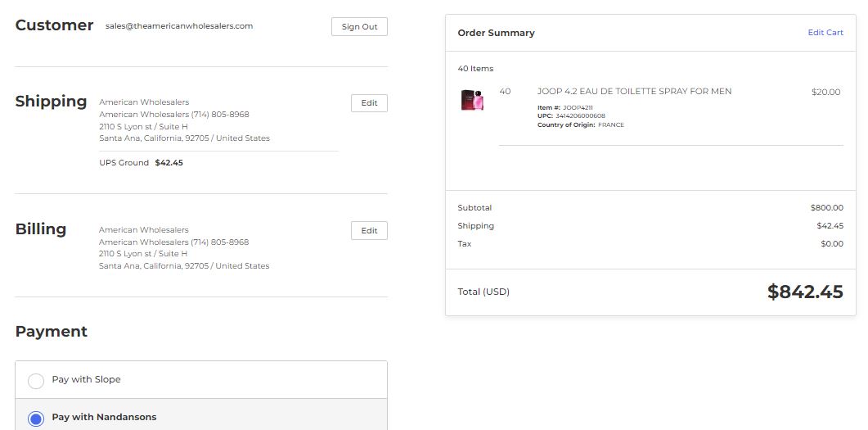Click the JOOP perfume product thumbnail
The image size is (868, 430).
(472, 100)
